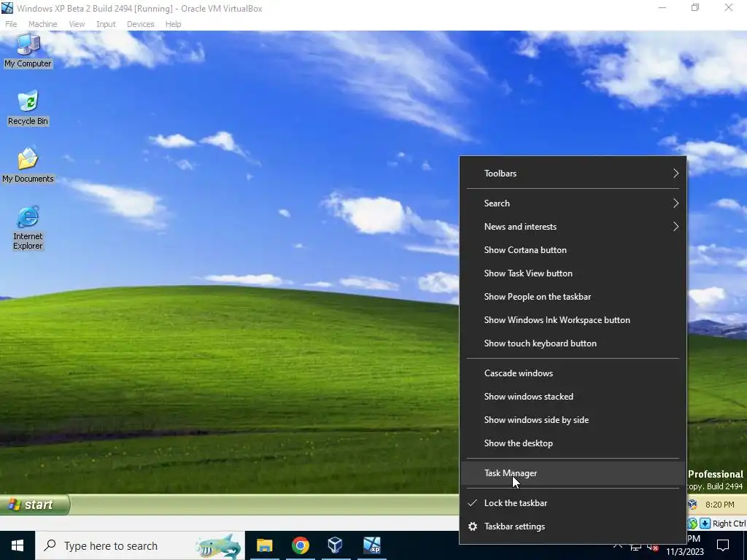
Task: Expand the Search submenu
Action: (x=573, y=203)
